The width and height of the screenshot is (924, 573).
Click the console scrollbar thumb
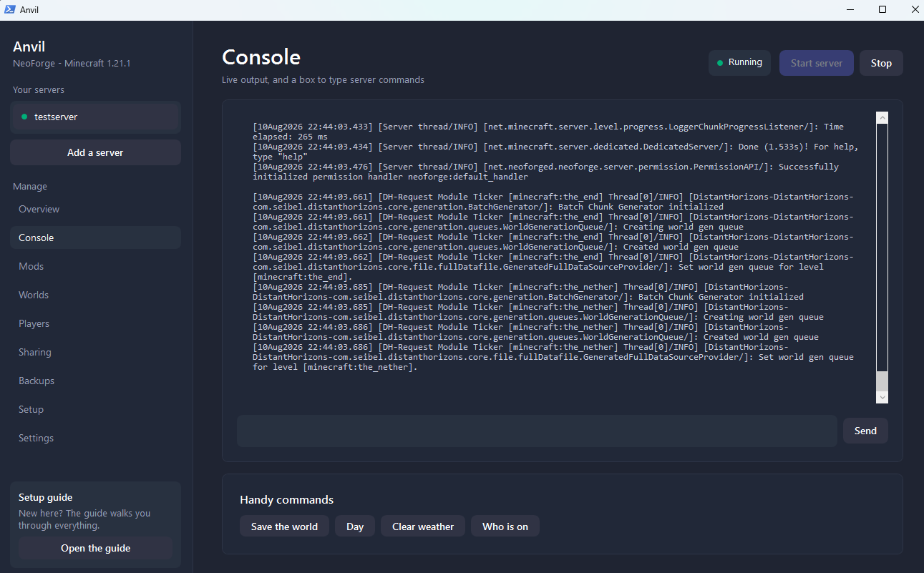882,380
